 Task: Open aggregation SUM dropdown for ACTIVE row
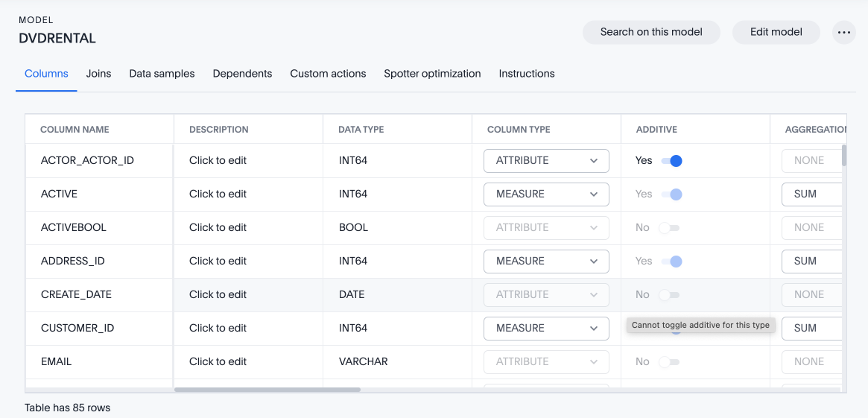pos(812,194)
